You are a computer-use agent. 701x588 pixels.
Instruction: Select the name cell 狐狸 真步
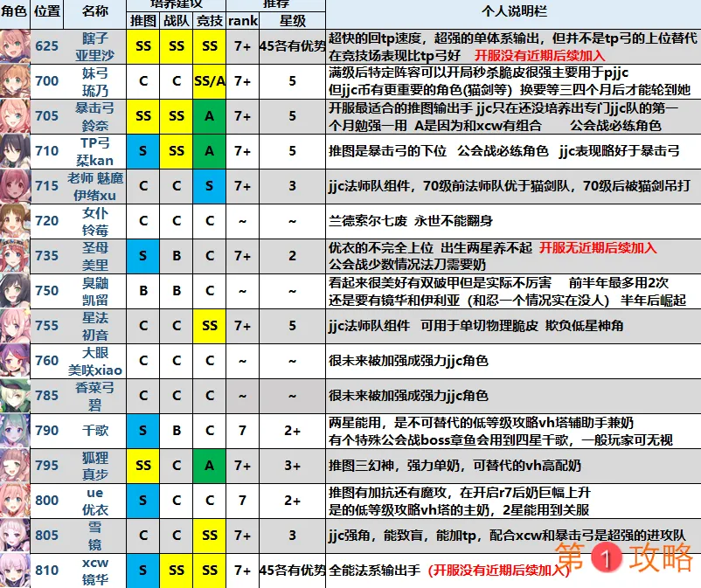[95, 466]
